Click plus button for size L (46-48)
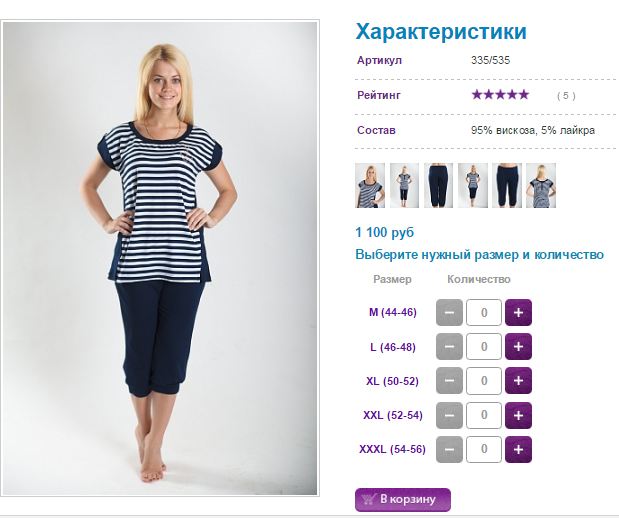This screenshot has height=518, width=619. coord(518,346)
